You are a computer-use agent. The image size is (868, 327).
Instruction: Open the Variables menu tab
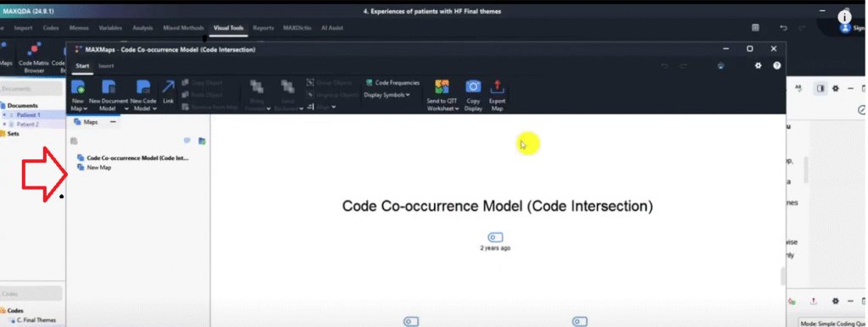[111, 28]
